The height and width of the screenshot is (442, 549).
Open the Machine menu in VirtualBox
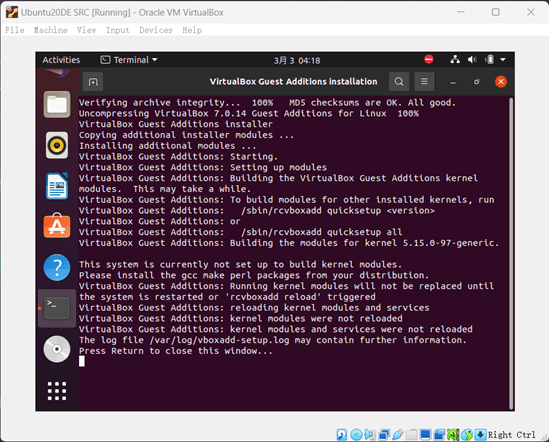(50, 30)
